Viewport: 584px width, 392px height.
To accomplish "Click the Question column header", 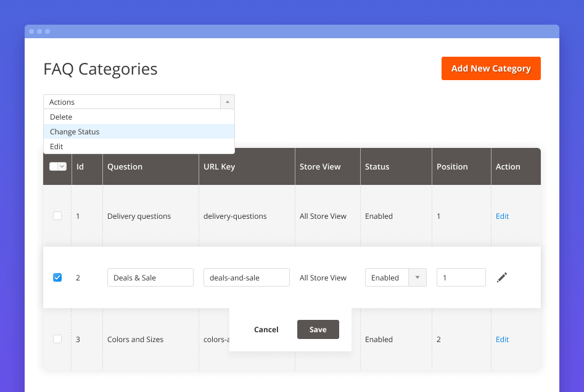I will (x=125, y=166).
